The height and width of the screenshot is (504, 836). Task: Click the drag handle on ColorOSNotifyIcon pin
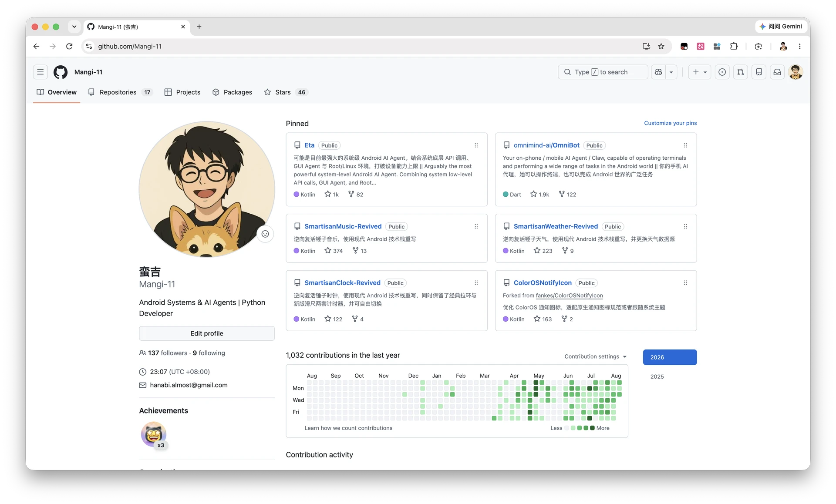tap(685, 283)
